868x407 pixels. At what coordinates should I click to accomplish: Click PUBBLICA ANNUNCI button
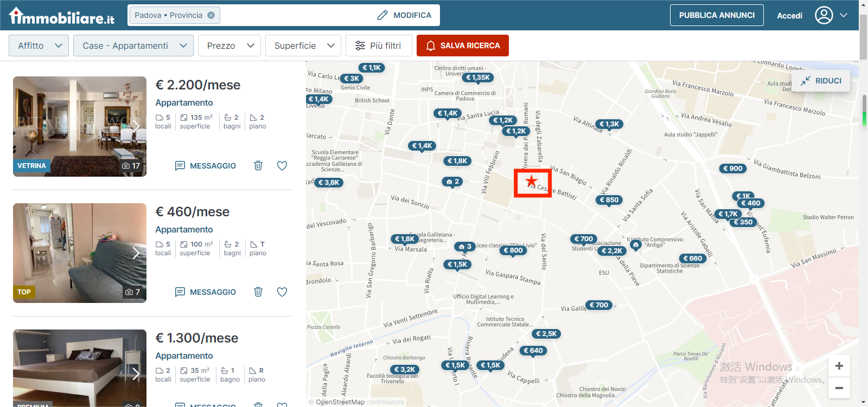click(x=717, y=15)
